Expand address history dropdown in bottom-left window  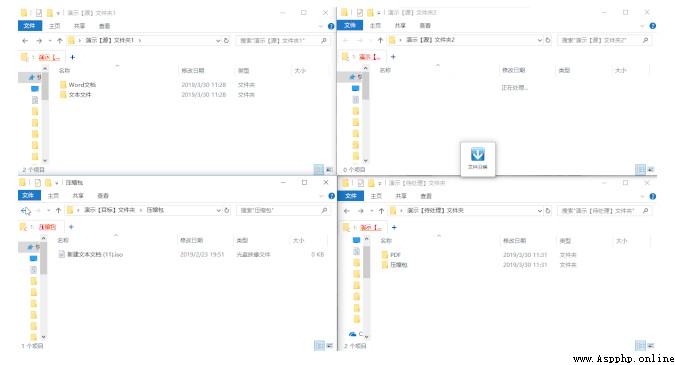tap(218, 210)
